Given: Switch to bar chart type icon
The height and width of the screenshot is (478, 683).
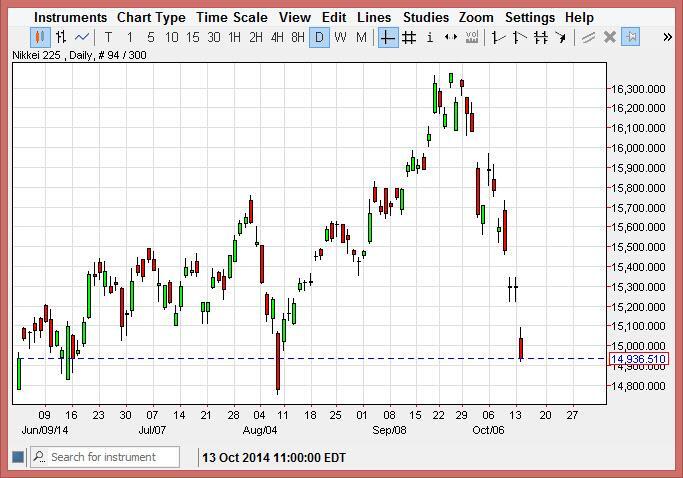Looking at the screenshot, I should pyautogui.click(x=60, y=38).
